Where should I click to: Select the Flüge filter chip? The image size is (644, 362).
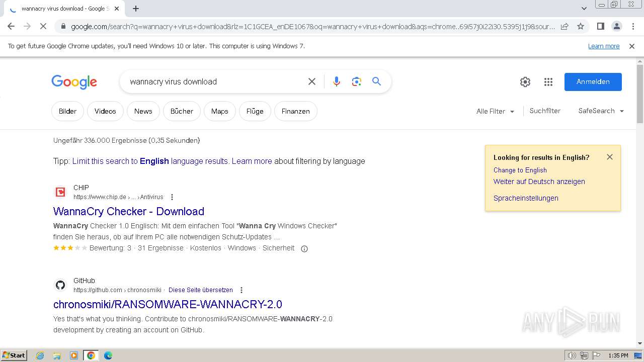255,111
